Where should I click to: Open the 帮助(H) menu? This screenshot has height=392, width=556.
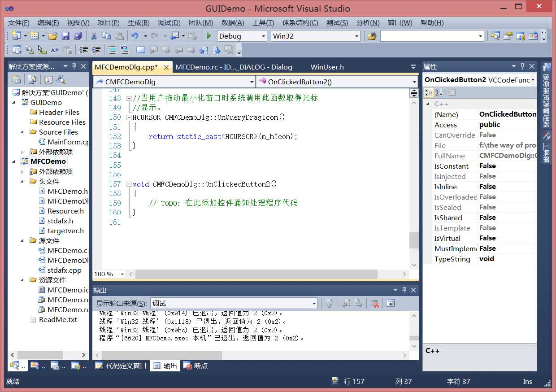tap(432, 23)
